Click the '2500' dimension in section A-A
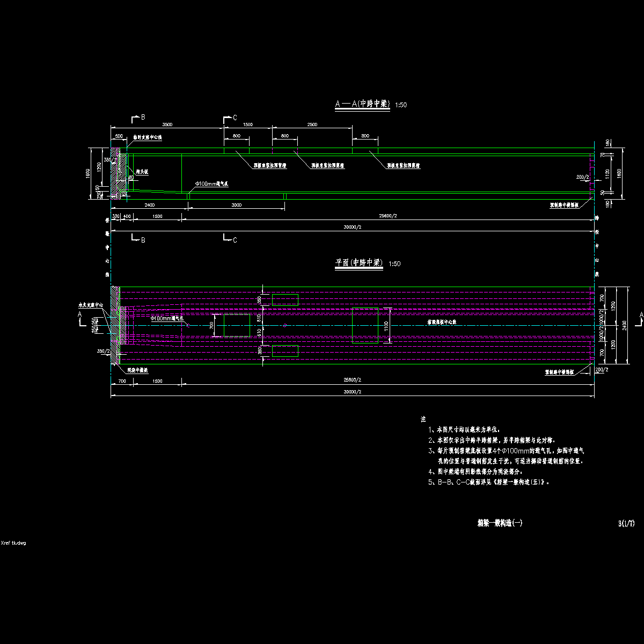644x644 pixels. click(x=312, y=125)
